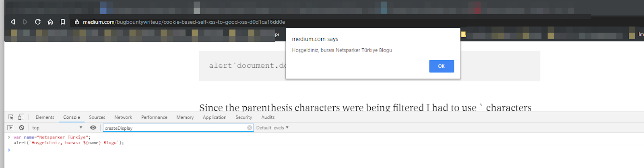Image resolution: width=644 pixels, height=168 pixels.
Task: Clear the console output
Action: pyautogui.click(x=22, y=128)
